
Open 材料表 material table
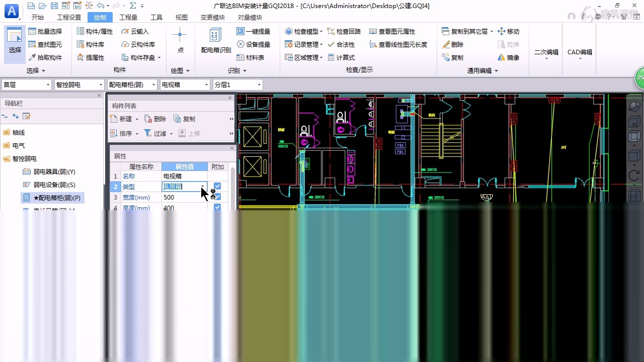coord(251,57)
